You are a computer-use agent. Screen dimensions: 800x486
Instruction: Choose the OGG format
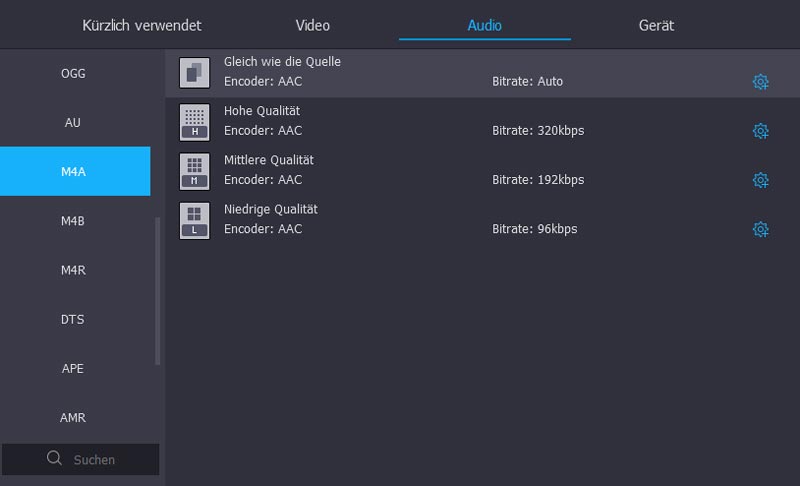point(73,73)
